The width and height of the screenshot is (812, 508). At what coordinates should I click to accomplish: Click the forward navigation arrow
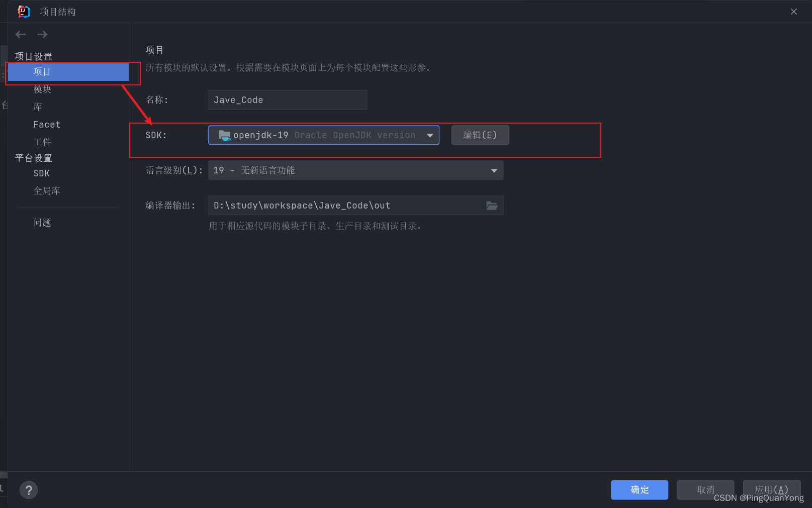pyautogui.click(x=42, y=34)
